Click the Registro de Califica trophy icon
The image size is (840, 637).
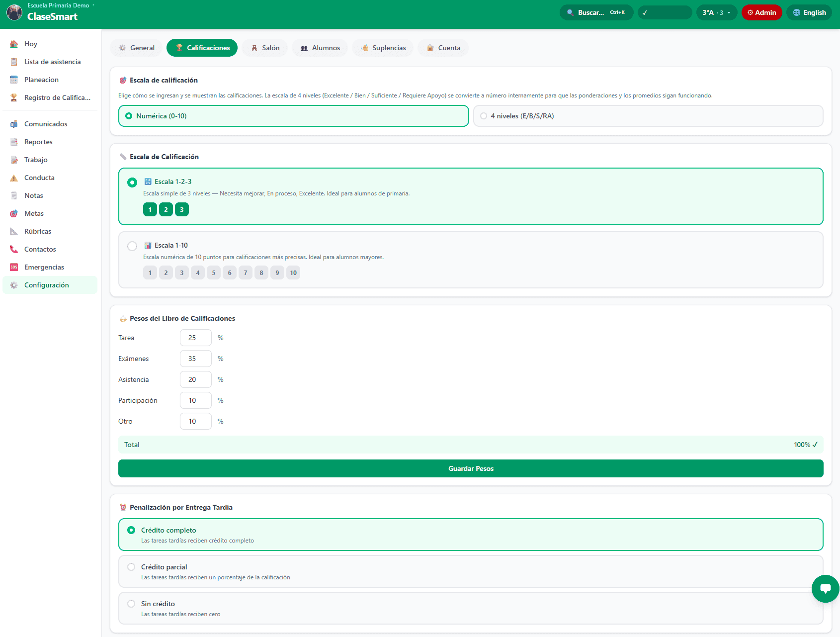(x=14, y=97)
